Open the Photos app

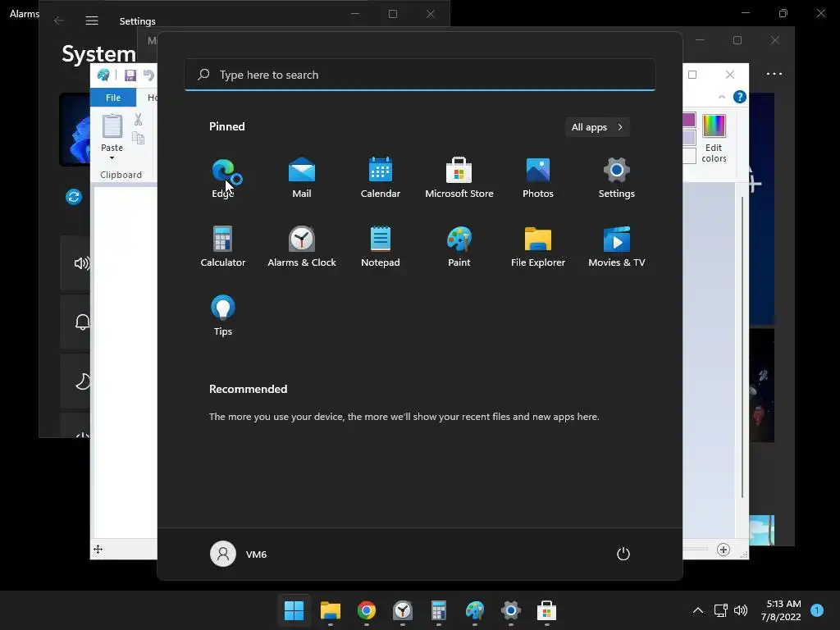(x=538, y=178)
